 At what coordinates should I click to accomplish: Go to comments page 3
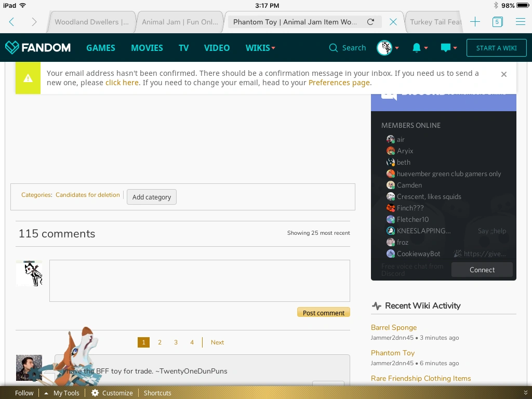tap(176, 342)
